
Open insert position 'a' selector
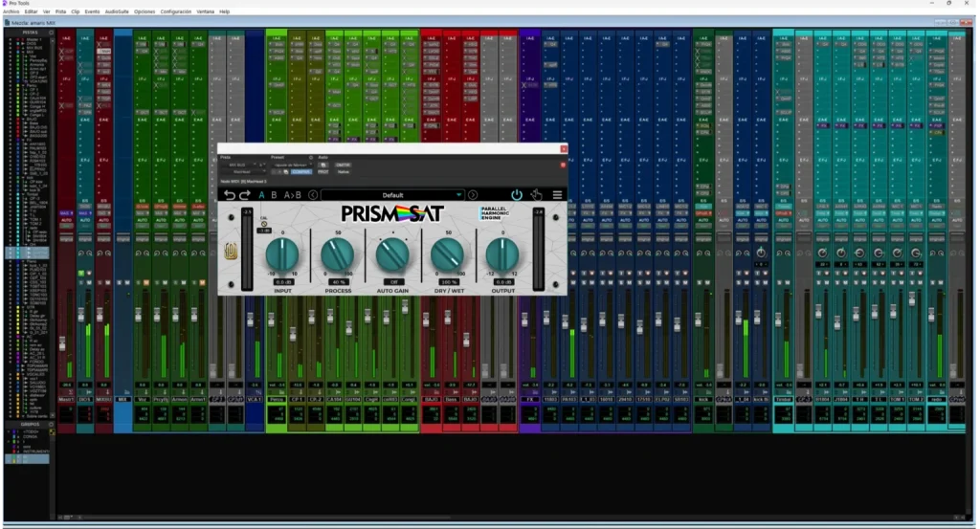pos(262,165)
